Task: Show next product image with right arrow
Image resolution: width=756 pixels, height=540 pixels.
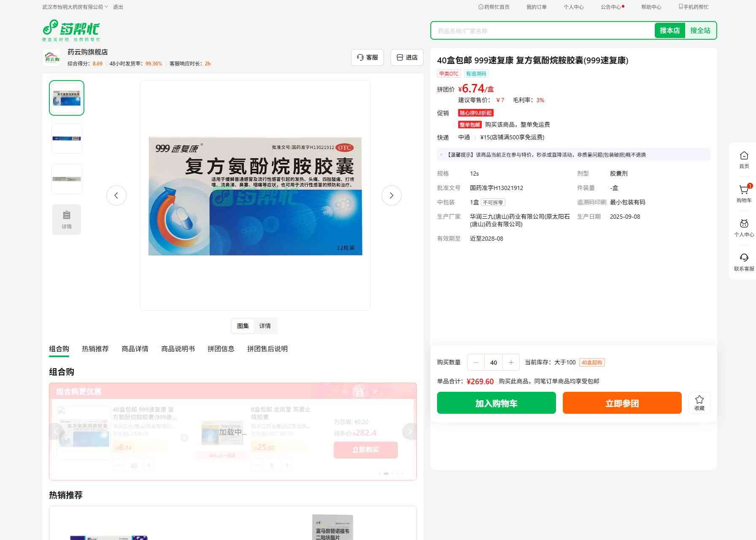Action: coord(391,195)
